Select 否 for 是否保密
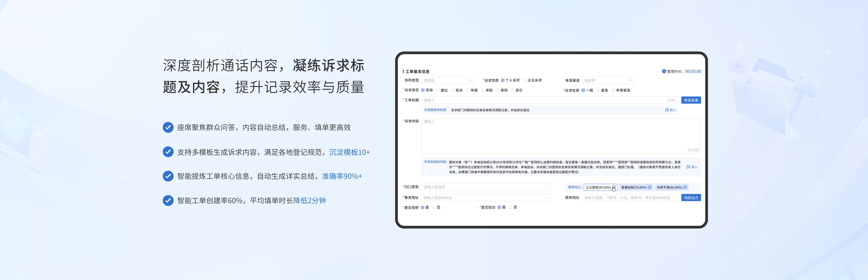The image size is (868, 280). tap(434, 208)
